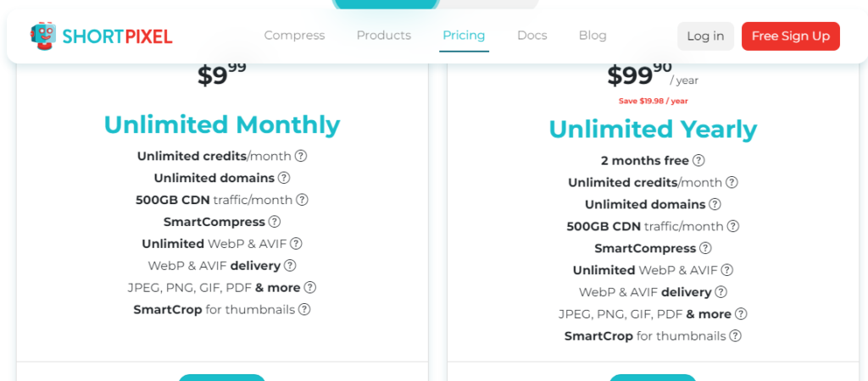Click help icon next to Unlimited WebP & AVIF in Yearly plan
This screenshot has height=381, width=868.
[x=726, y=270]
